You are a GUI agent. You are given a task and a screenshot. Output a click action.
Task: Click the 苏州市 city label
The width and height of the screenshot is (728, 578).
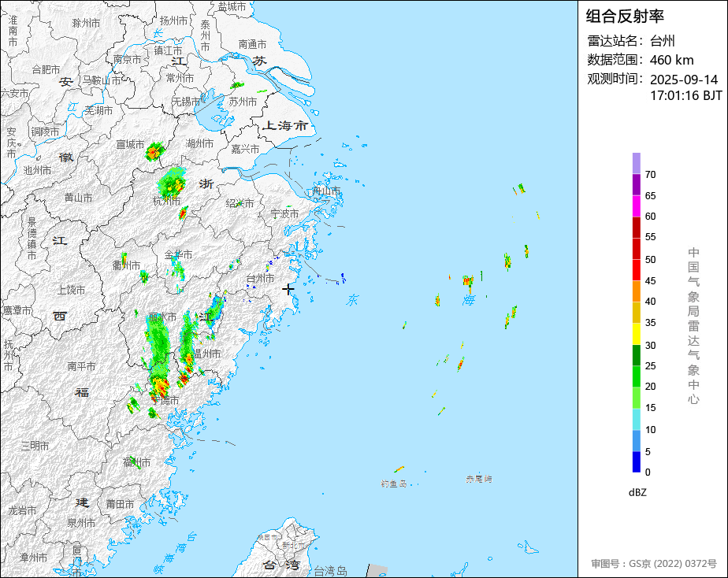pyautogui.click(x=243, y=102)
